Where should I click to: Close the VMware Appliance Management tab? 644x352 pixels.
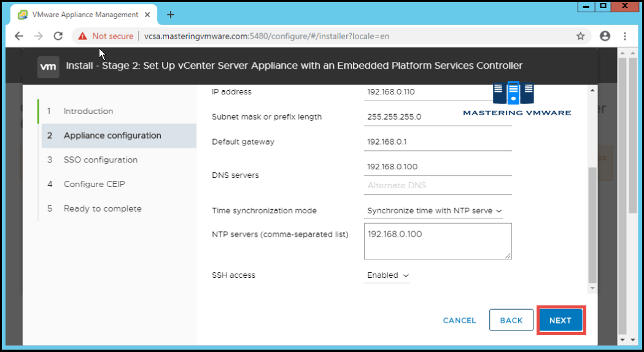point(147,15)
